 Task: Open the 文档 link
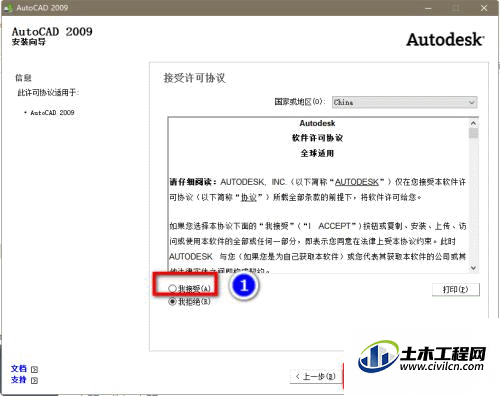tap(19, 369)
